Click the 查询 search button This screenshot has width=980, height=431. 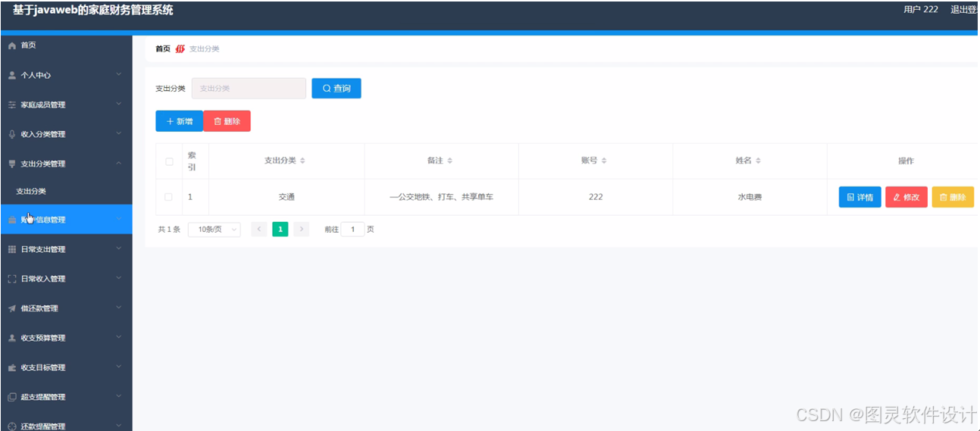point(337,89)
